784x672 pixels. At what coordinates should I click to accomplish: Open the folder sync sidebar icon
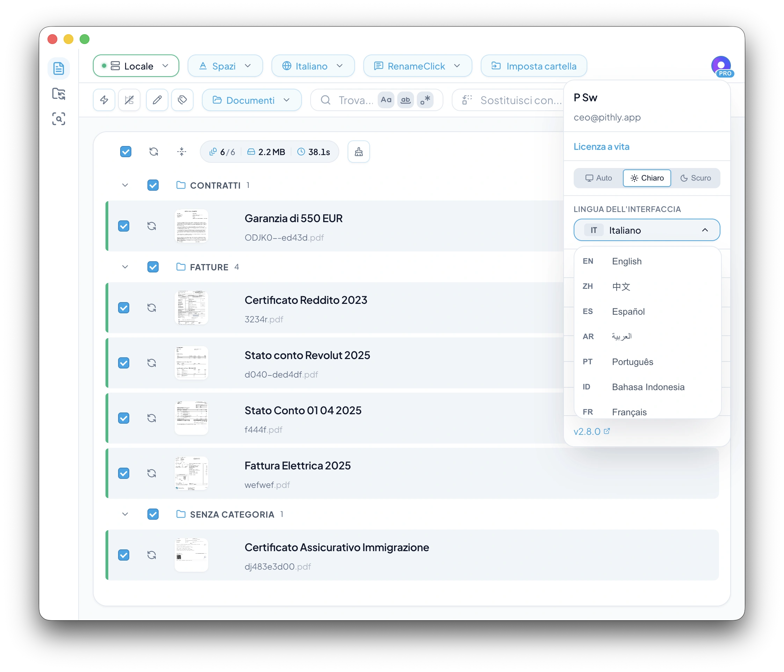tap(59, 94)
